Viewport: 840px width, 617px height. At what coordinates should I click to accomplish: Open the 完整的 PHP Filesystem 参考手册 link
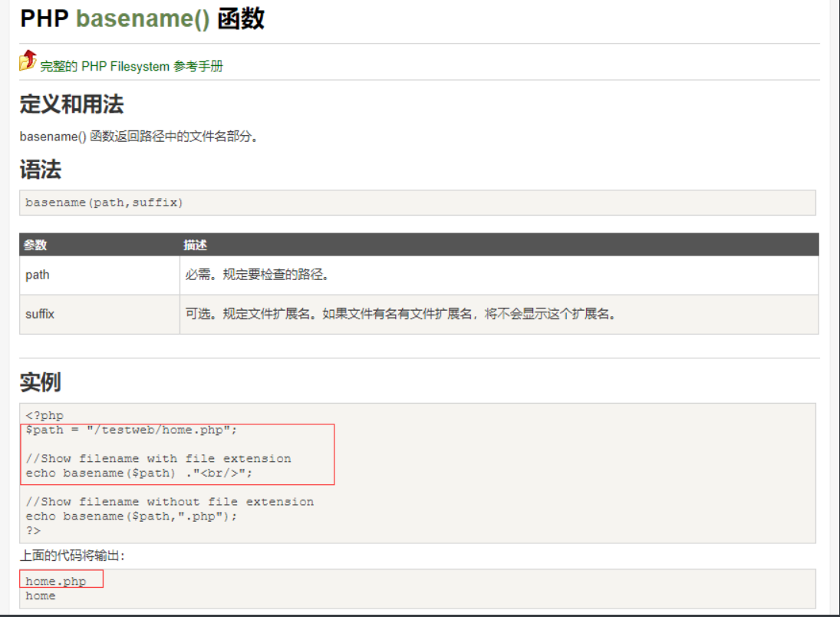(132, 67)
